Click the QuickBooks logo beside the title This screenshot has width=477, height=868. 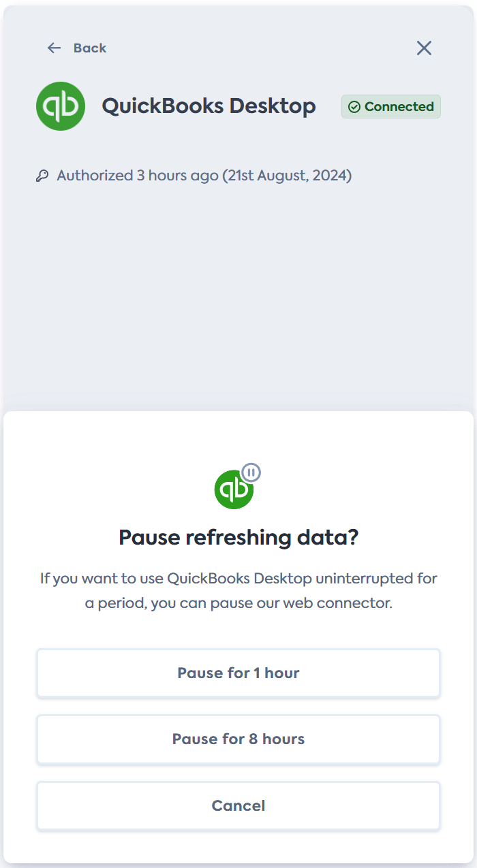click(61, 106)
